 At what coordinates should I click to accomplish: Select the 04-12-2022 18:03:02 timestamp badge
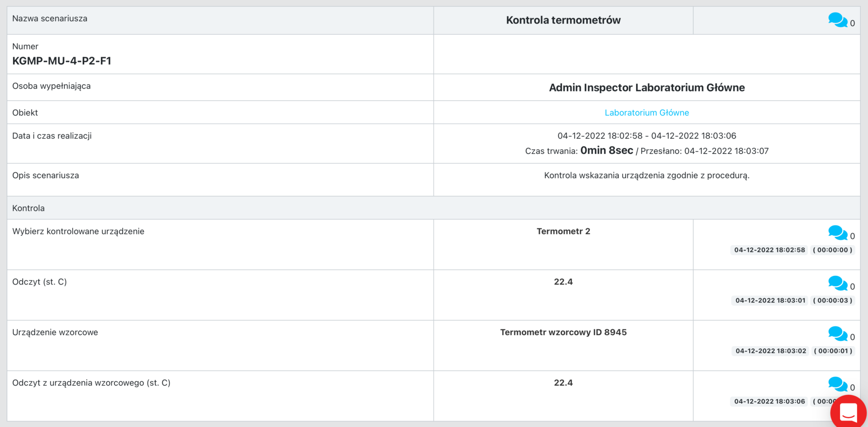tap(771, 351)
